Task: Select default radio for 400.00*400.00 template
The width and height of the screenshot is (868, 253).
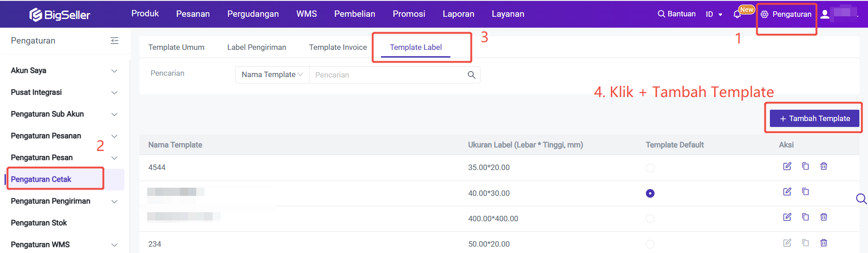Action: click(x=650, y=219)
